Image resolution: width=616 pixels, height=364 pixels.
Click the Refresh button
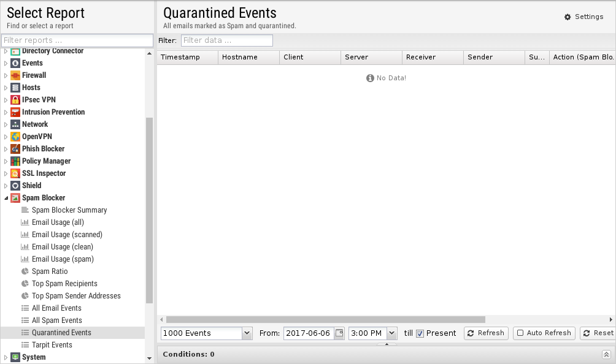[485, 333]
